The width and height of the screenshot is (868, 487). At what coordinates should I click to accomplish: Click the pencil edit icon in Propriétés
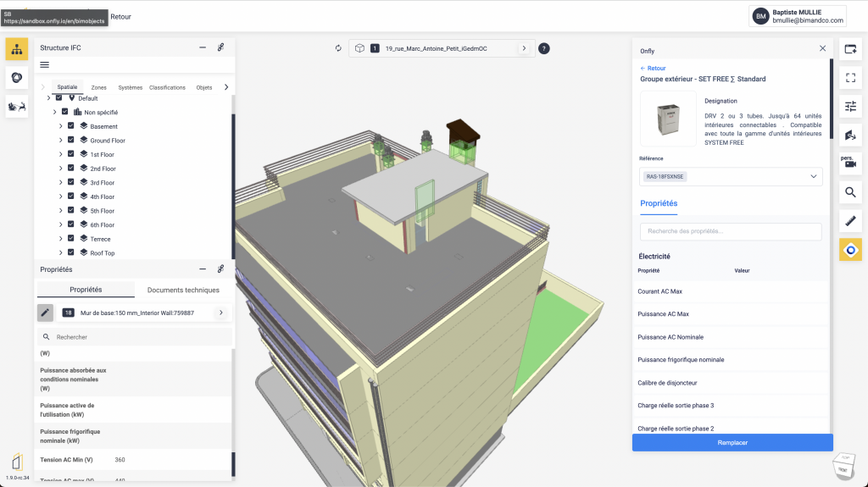point(46,313)
